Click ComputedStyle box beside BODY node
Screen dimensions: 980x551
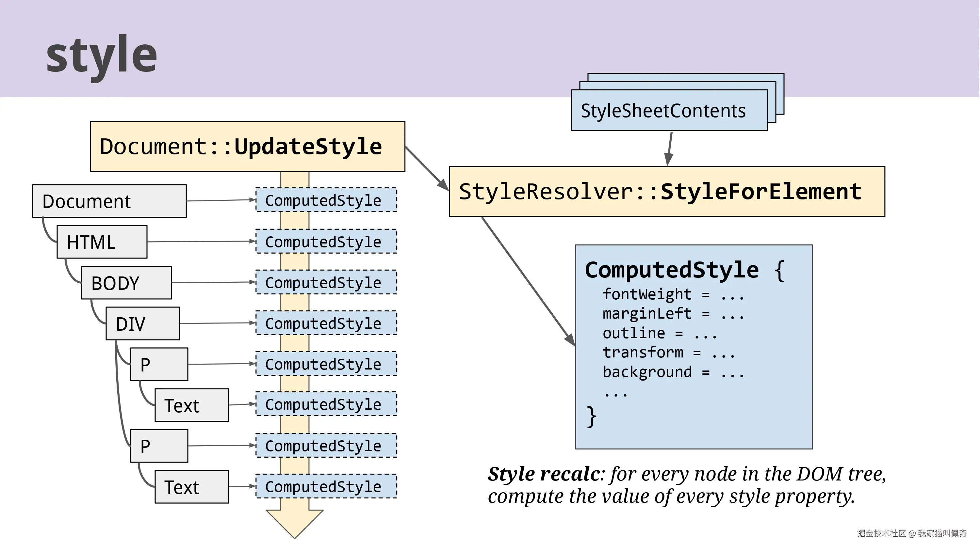(326, 282)
